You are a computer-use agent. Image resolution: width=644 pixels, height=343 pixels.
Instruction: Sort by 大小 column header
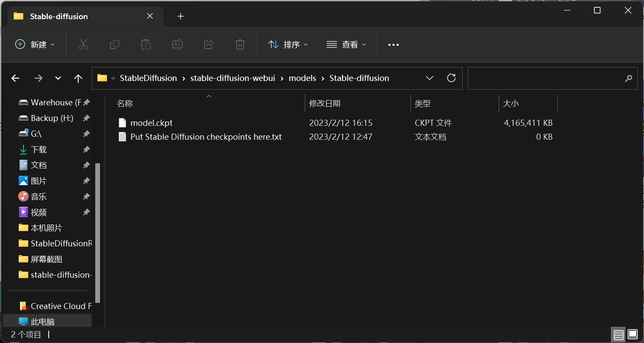tap(511, 104)
